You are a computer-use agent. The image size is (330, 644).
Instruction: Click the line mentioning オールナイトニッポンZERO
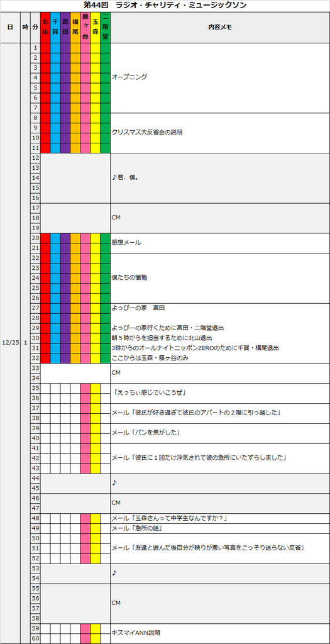coord(195,348)
